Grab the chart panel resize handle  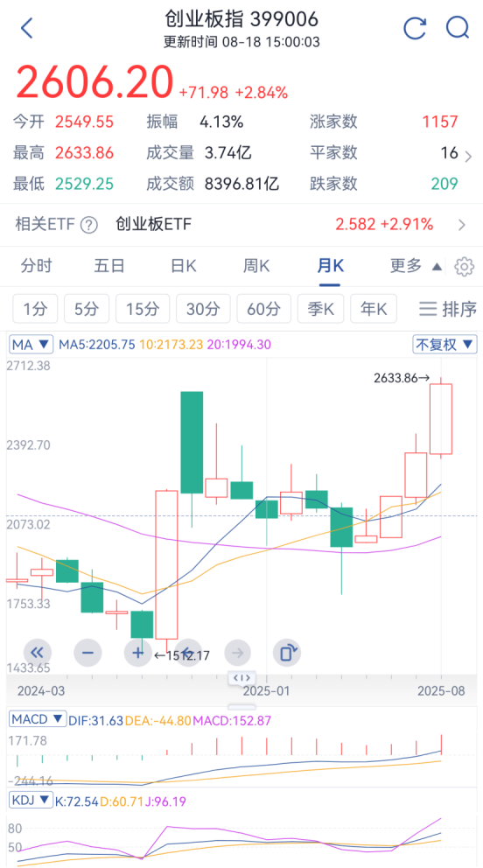241,678
